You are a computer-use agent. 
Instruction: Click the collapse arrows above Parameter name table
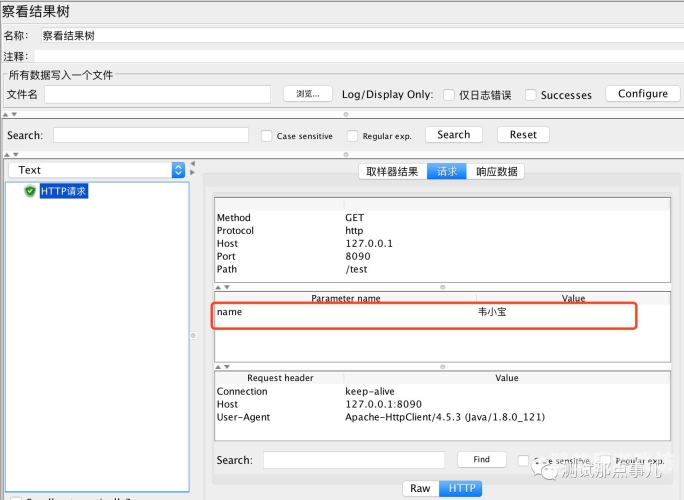point(222,287)
